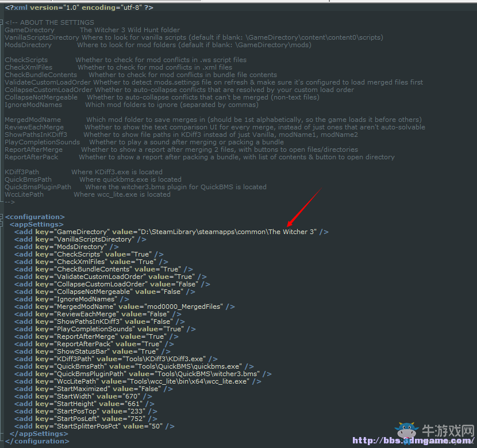Collapse the configuration element fold marker
477x448 pixels.
coord(2,217)
